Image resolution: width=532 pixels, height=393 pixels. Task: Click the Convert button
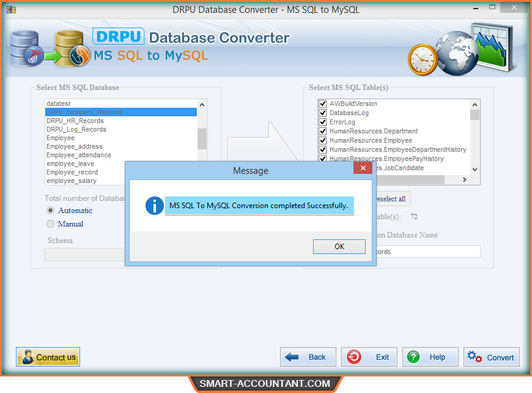tap(491, 357)
